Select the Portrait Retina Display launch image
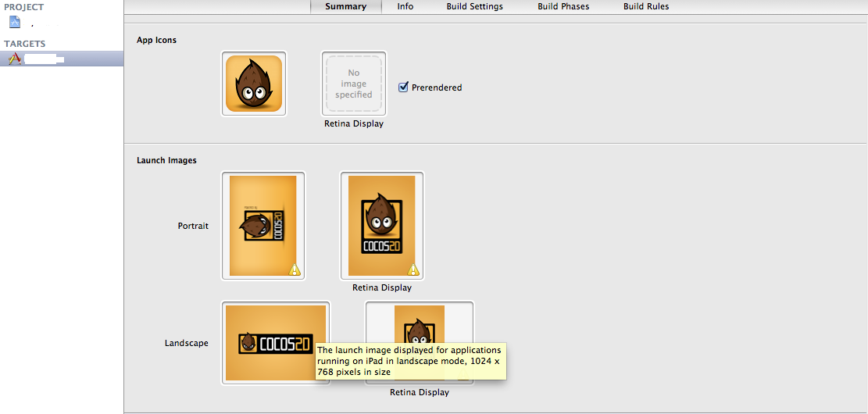 pyautogui.click(x=382, y=225)
